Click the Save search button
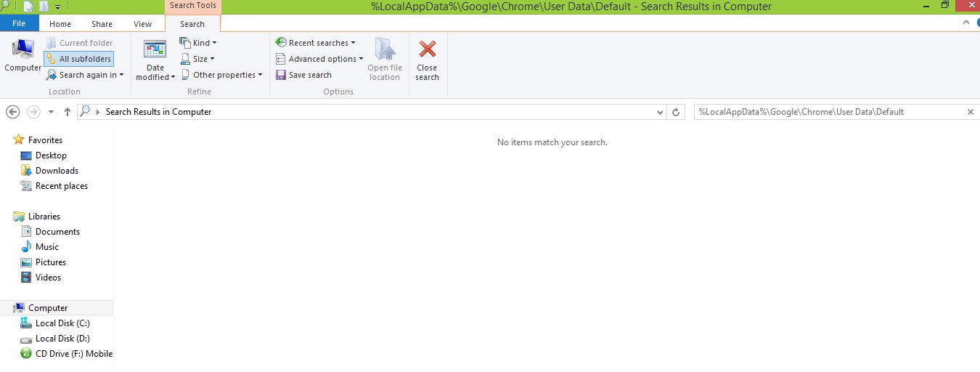The image size is (980, 372). tap(303, 75)
